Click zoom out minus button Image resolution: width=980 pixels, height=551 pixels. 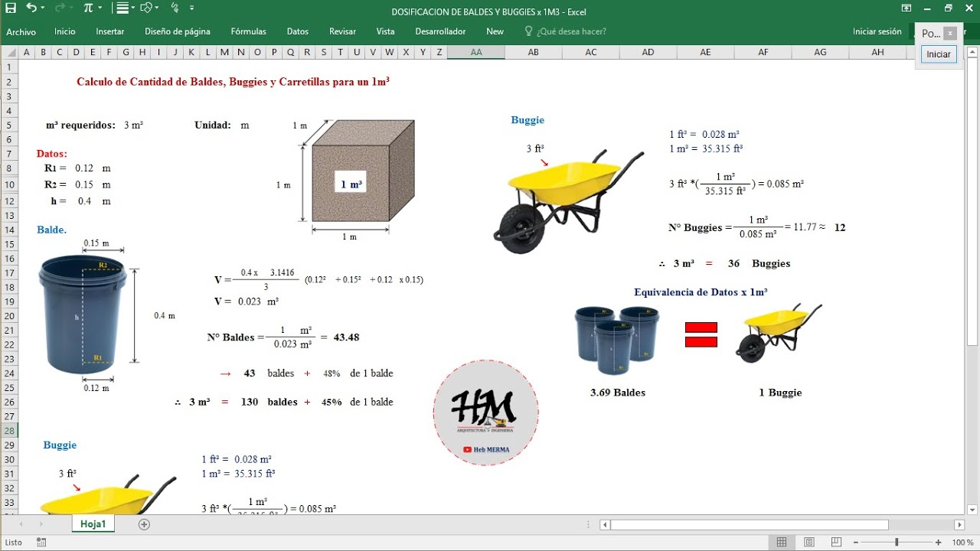click(x=856, y=543)
